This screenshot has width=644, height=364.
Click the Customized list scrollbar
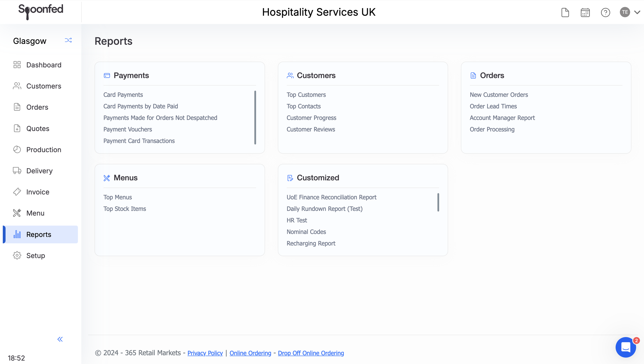click(438, 202)
